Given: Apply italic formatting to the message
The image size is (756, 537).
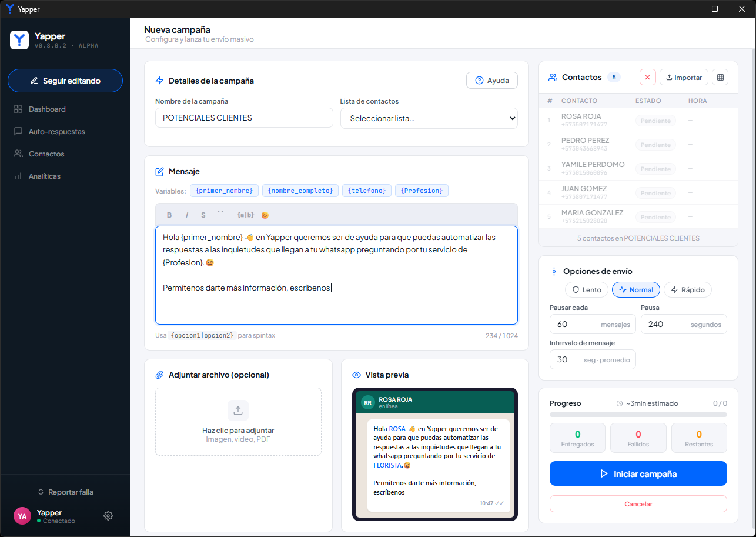Looking at the screenshot, I should pyautogui.click(x=187, y=215).
